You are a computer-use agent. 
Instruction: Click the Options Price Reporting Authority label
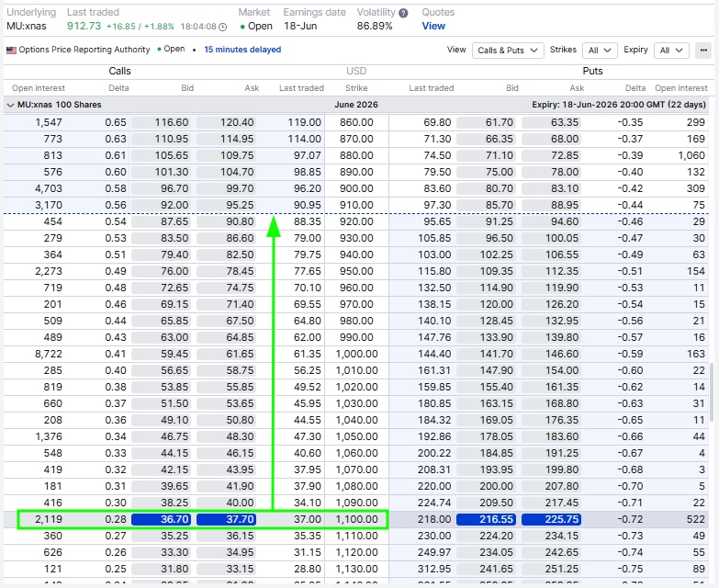84,50
